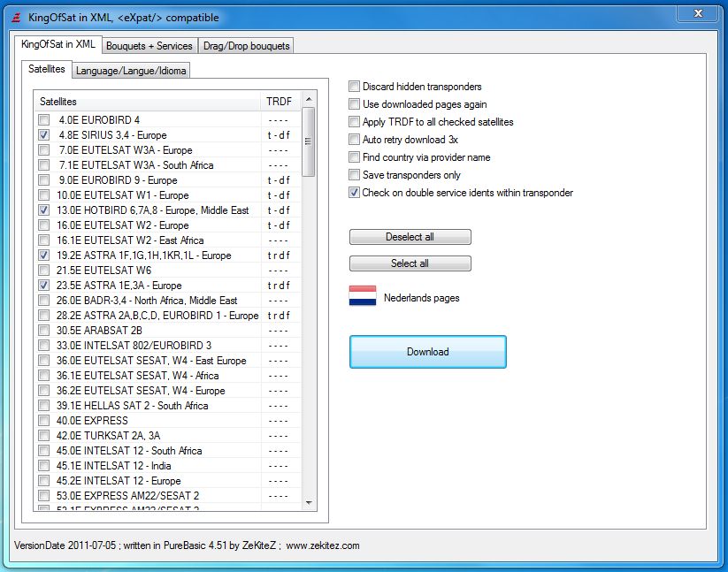The image size is (728, 572).
Task: Click the www.zekitez.com text in footer
Action: pyautogui.click(x=323, y=545)
